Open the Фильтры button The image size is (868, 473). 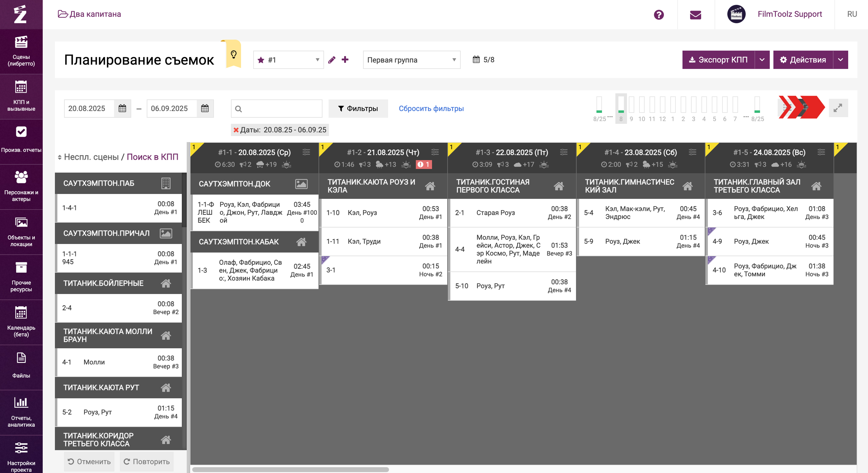[x=358, y=109]
